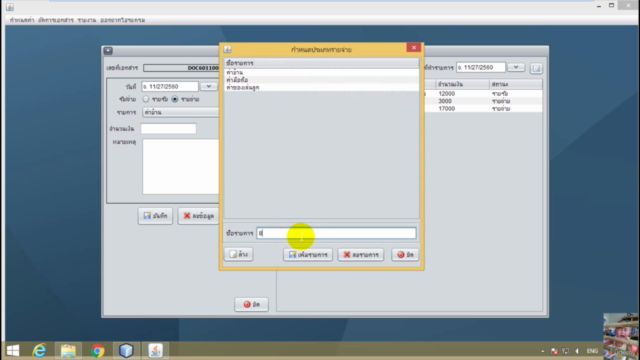Click the วันที่ date field showing 11/27/2560
The image size is (640, 360).
(x=170, y=87)
